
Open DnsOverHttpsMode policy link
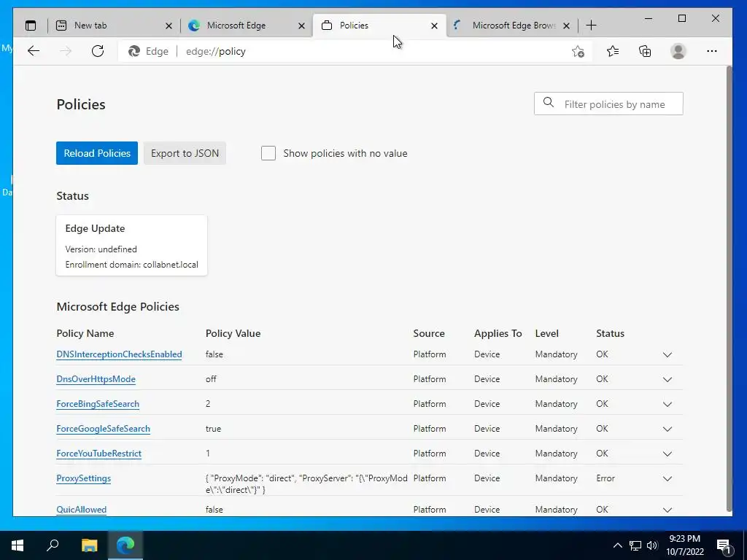coord(96,379)
